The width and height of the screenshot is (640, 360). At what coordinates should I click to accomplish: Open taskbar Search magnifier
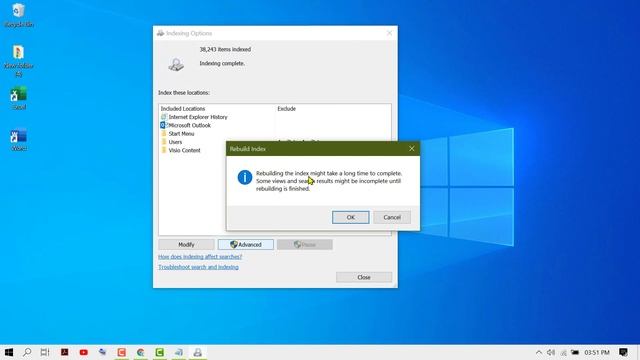[x=27, y=352]
